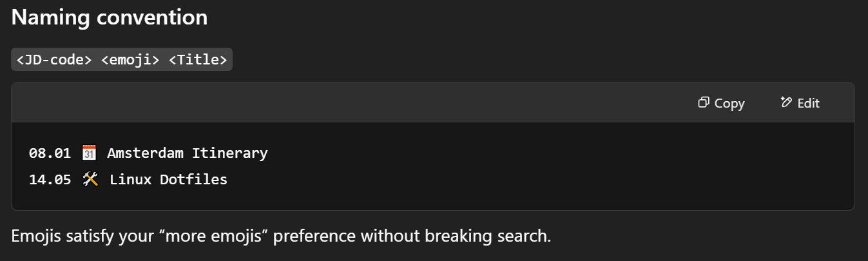Click the 08.01 code number
This screenshot has width=868, height=261.
tap(50, 153)
